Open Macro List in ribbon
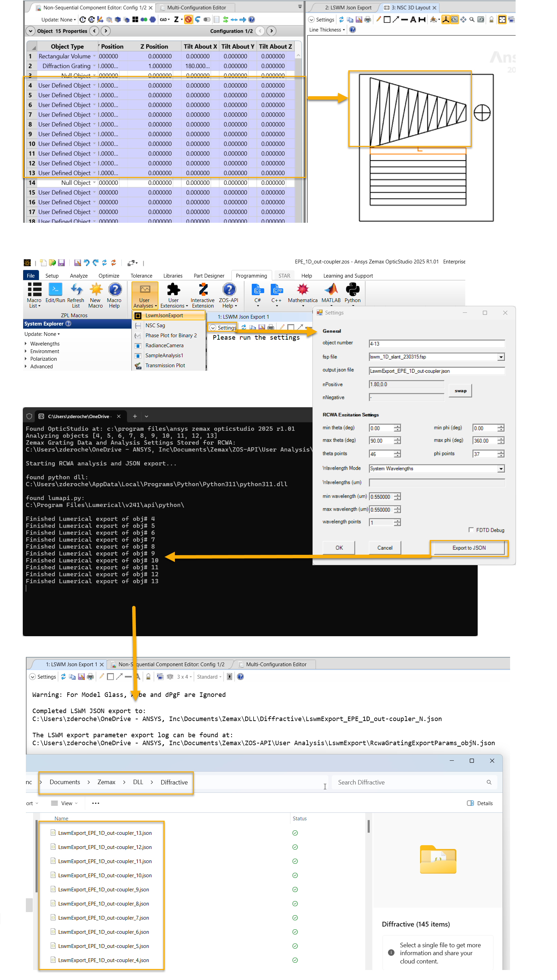Image resolution: width=557 pixels, height=980 pixels. [x=34, y=295]
